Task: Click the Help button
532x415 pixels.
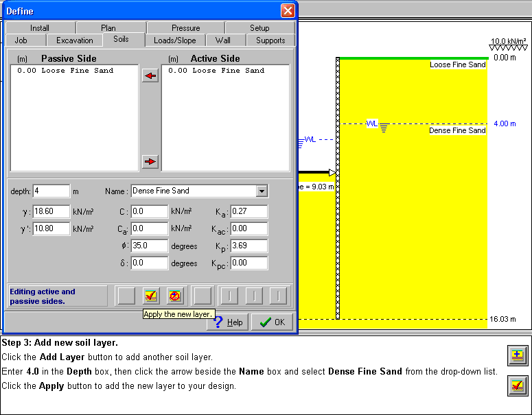Action: tap(229, 322)
